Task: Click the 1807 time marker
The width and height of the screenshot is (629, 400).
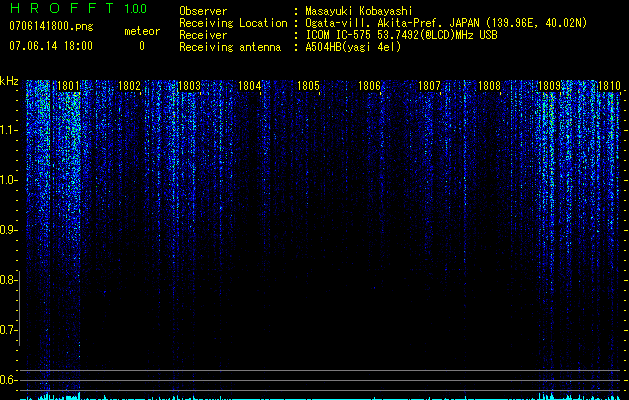Action: tap(429, 86)
